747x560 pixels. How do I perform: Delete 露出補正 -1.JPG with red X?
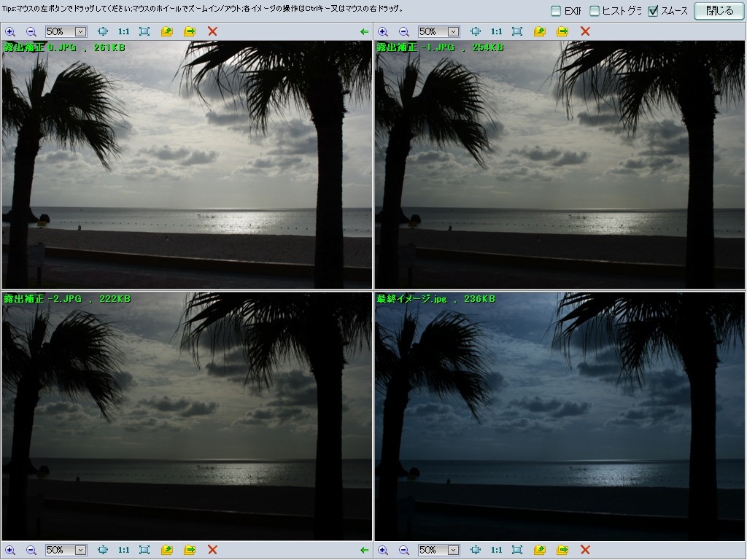(x=585, y=31)
